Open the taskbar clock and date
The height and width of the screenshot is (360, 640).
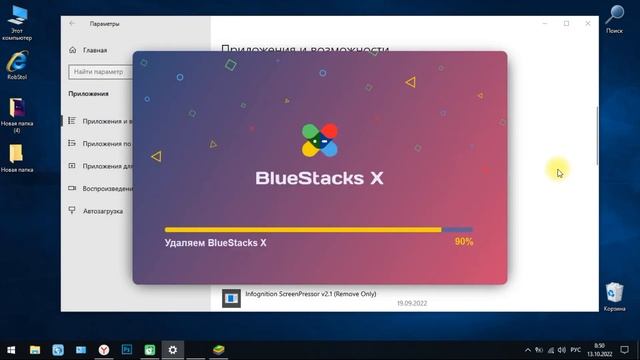coord(600,350)
